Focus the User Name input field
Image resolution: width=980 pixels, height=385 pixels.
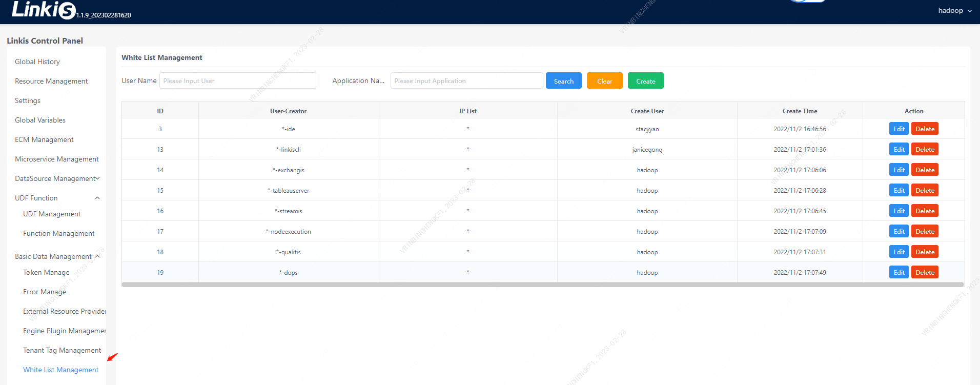coord(237,81)
